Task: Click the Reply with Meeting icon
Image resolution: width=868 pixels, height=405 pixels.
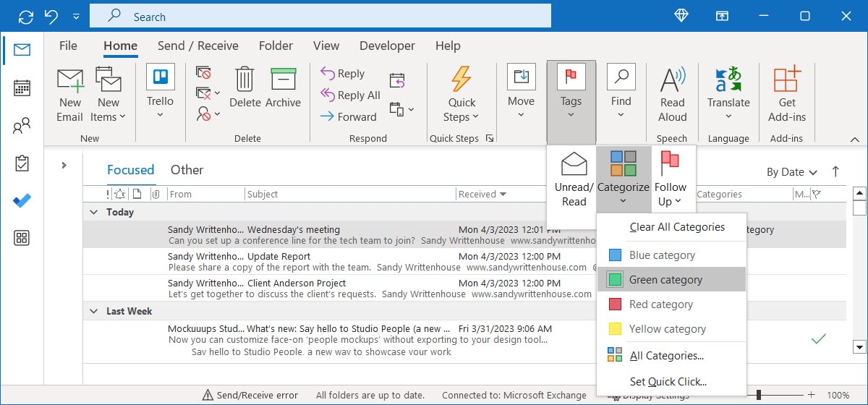Action: (397, 80)
